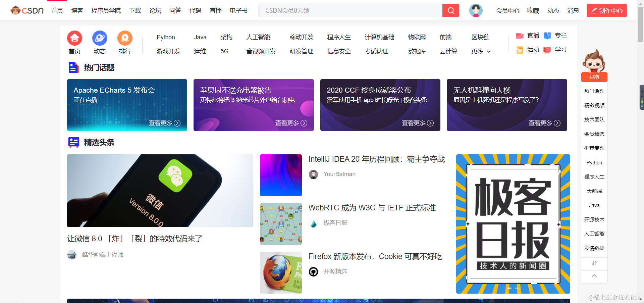Click 开源精选 GitHub-style avatar icon
The height and width of the screenshot is (303, 644).
[x=313, y=272]
